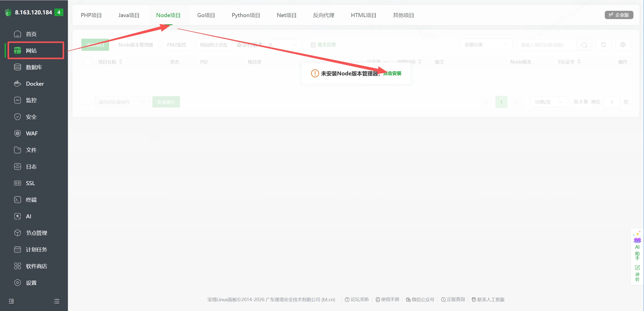
Task: Open the 日志 log icon
Action: 17,167
